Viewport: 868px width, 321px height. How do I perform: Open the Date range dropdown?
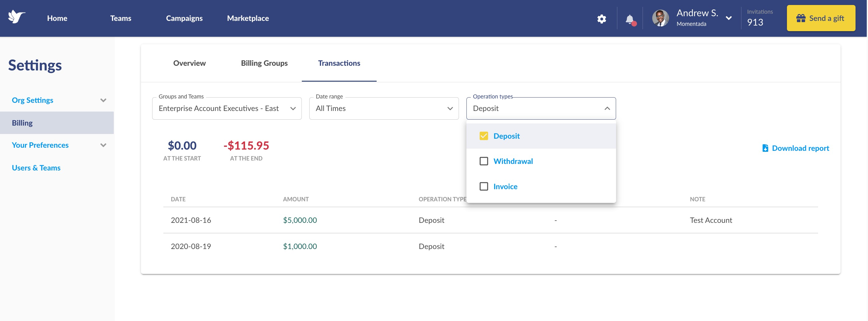click(384, 108)
